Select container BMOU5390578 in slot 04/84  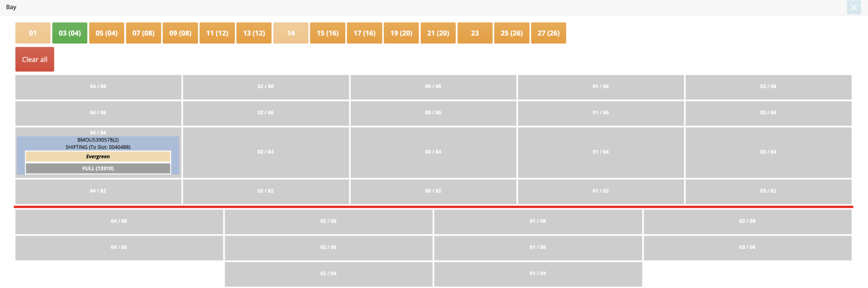point(98,140)
